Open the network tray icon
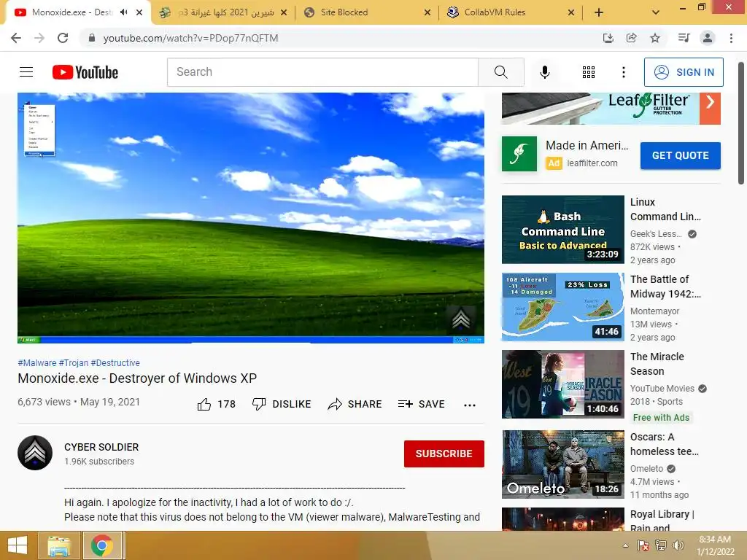The image size is (747, 560). [x=661, y=545]
